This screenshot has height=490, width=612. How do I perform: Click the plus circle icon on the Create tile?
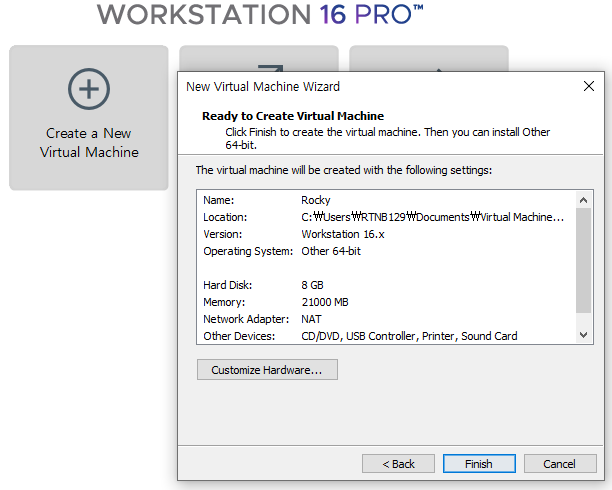pos(89,89)
